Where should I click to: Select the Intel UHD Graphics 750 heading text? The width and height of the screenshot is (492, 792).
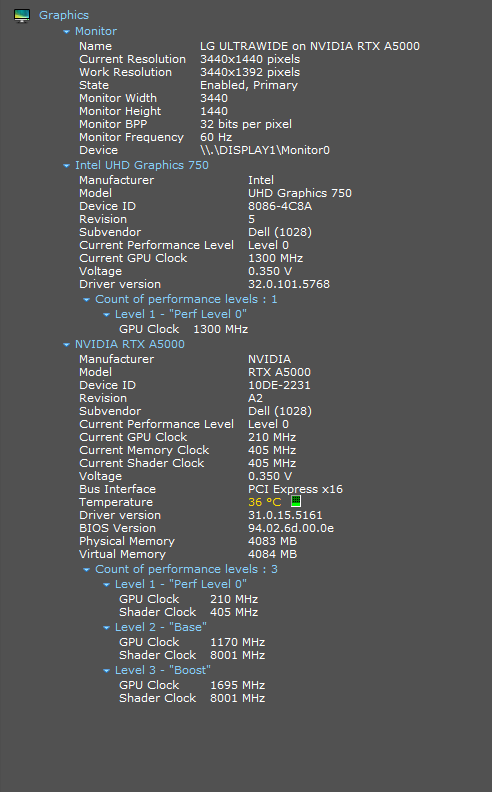pos(142,165)
